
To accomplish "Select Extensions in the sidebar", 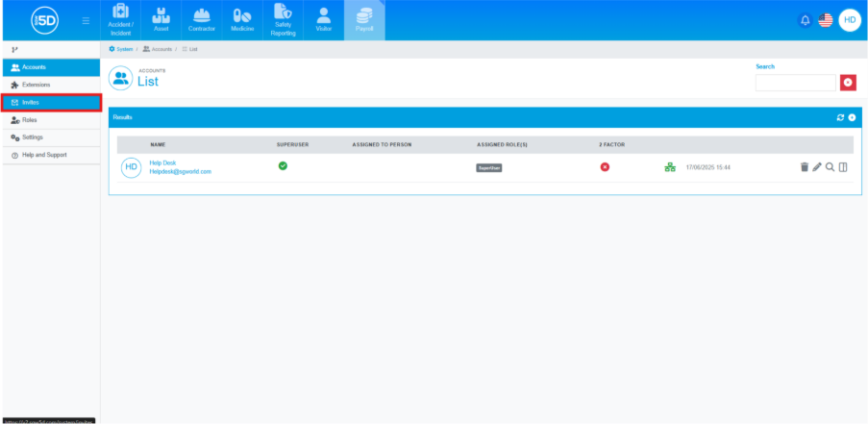I will pyautogui.click(x=51, y=85).
